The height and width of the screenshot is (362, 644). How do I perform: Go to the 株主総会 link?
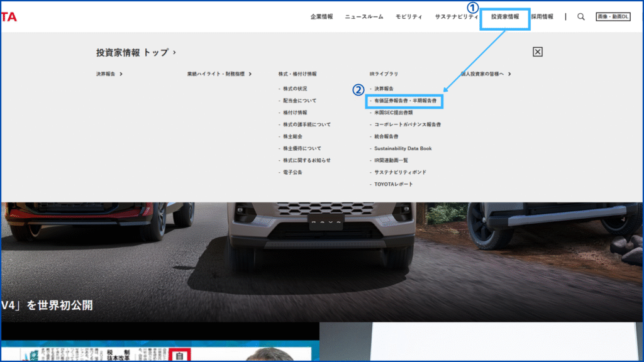(x=292, y=136)
